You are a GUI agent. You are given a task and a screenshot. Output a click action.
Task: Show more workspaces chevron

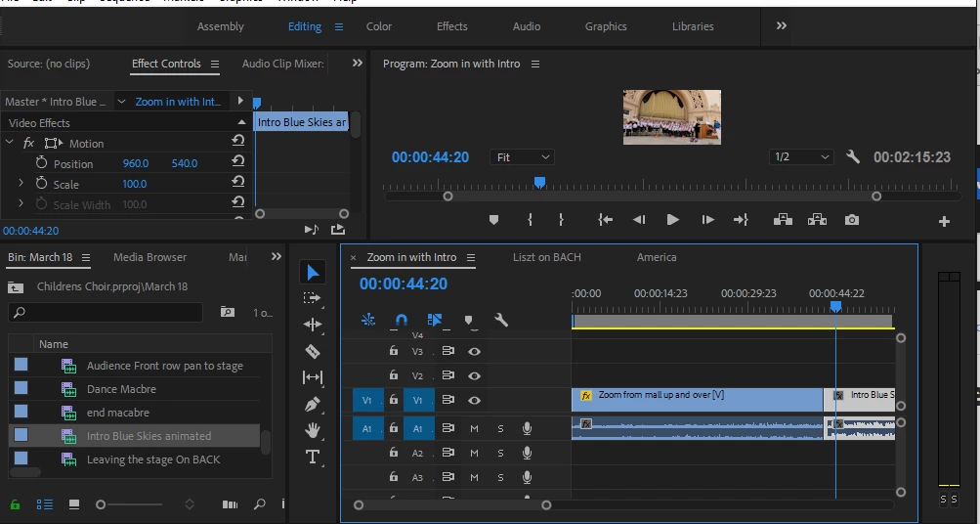(x=782, y=25)
